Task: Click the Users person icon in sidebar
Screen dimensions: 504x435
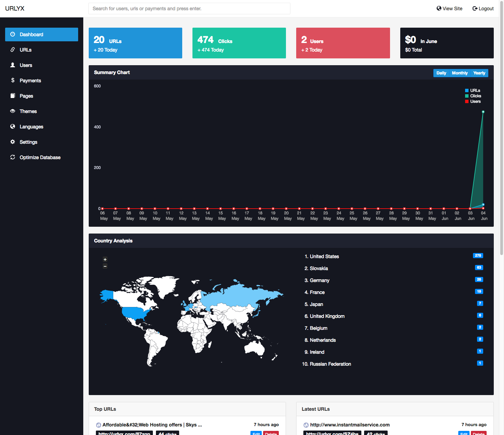Action: [x=13, y=65]
